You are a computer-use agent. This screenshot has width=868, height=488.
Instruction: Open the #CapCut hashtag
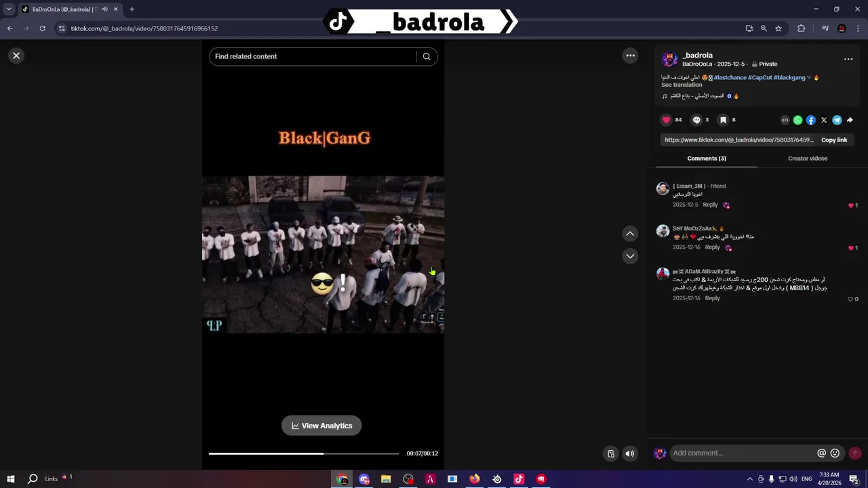click(x=759, y=77)
